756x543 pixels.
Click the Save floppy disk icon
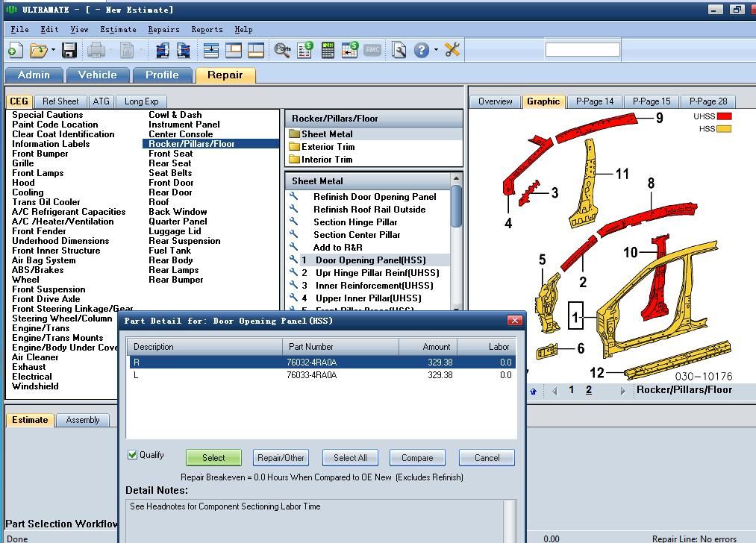pyautogui.click(x=69, y=50)
